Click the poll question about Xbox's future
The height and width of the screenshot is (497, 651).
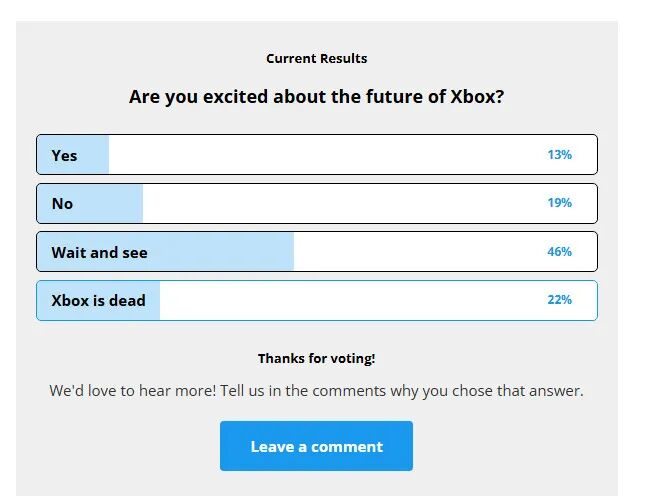pos(316,97)
